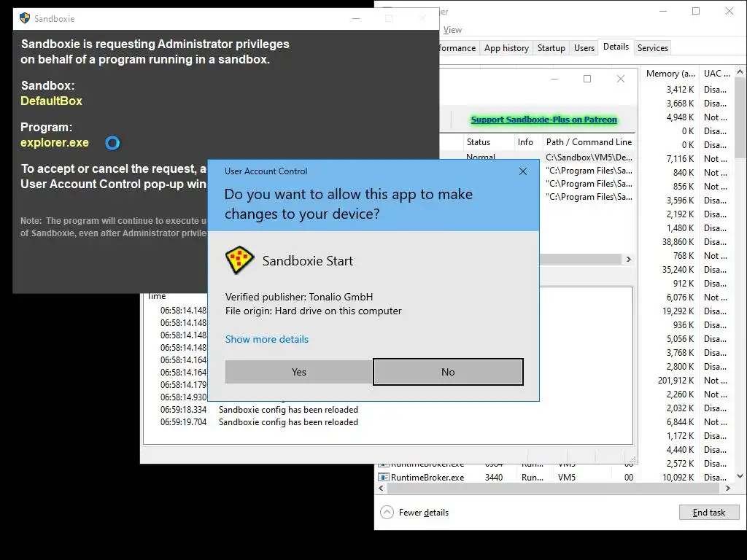Close the Sandboxie-Plus window

620,79
